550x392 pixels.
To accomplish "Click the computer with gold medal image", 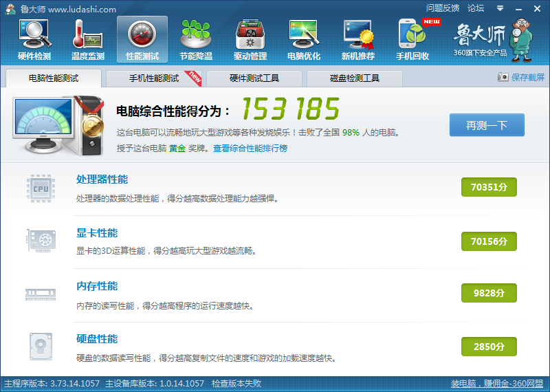I will click(x=58, y=125).
